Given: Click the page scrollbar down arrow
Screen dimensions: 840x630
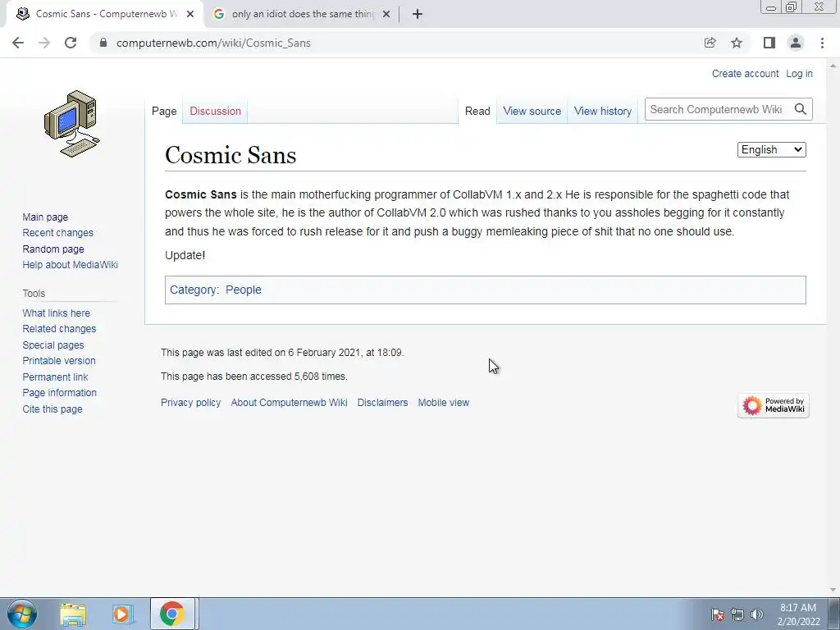Looking at the screenshot, I should (833, 590).
